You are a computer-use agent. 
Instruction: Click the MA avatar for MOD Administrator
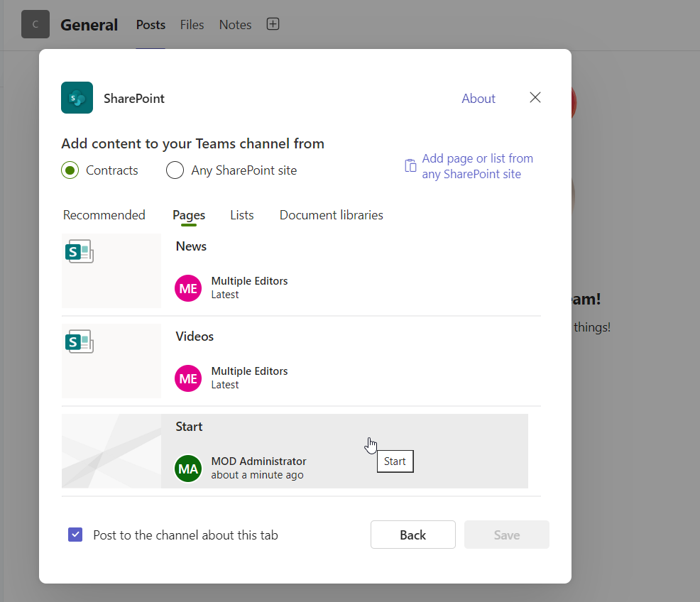(x=187, y=469)
